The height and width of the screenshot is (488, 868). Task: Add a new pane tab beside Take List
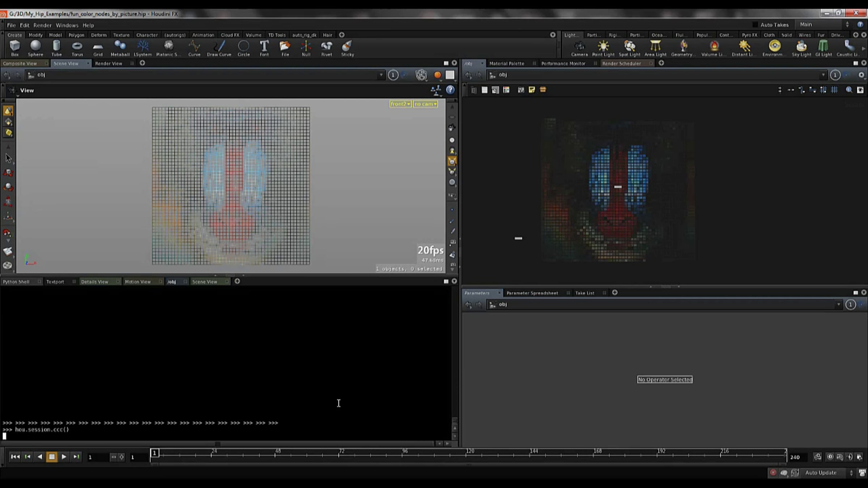coord(615,293)
